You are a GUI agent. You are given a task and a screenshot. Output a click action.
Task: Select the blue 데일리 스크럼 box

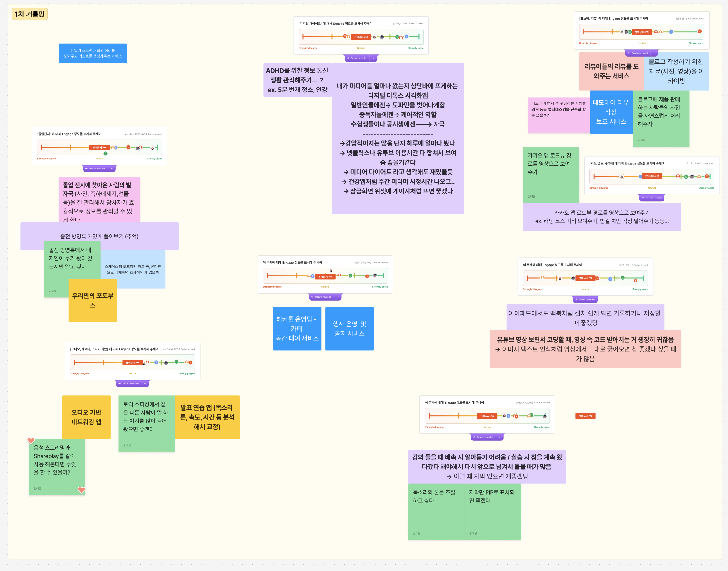tap(93, 53)
